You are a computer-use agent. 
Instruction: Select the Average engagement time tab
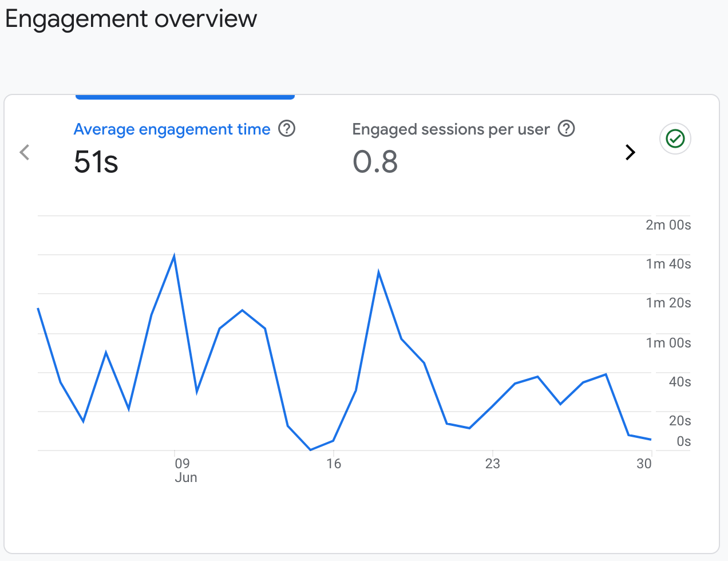coord(172,129)
